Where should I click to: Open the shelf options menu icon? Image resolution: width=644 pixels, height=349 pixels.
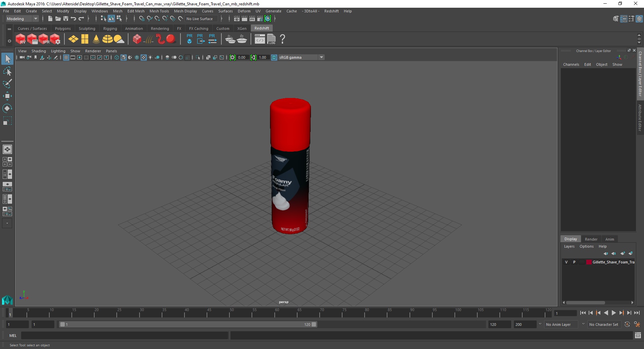click(9, 29)
